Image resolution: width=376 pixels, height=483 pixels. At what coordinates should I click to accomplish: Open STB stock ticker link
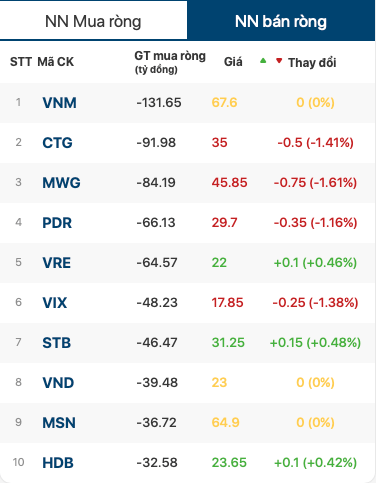57,343
